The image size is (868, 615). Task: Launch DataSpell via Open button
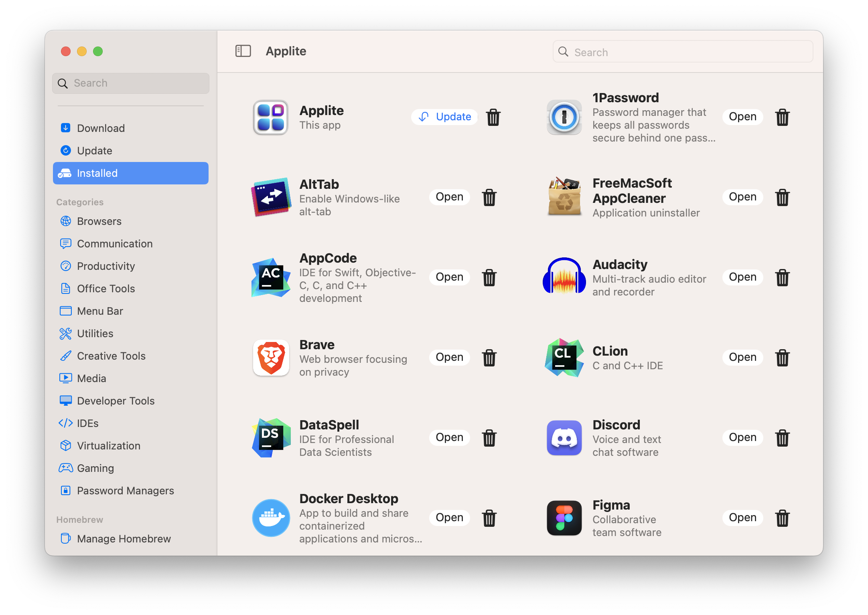tap(449, 437)
